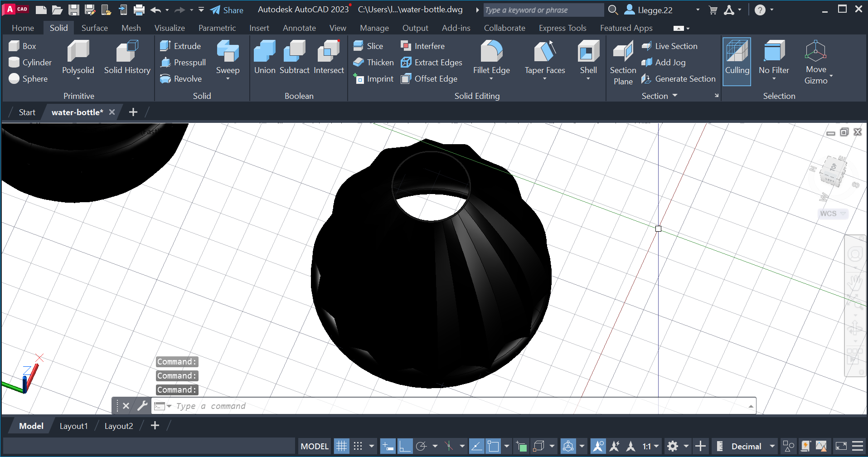
Task: Click the Type a command input line
Action: coord(453,406)
